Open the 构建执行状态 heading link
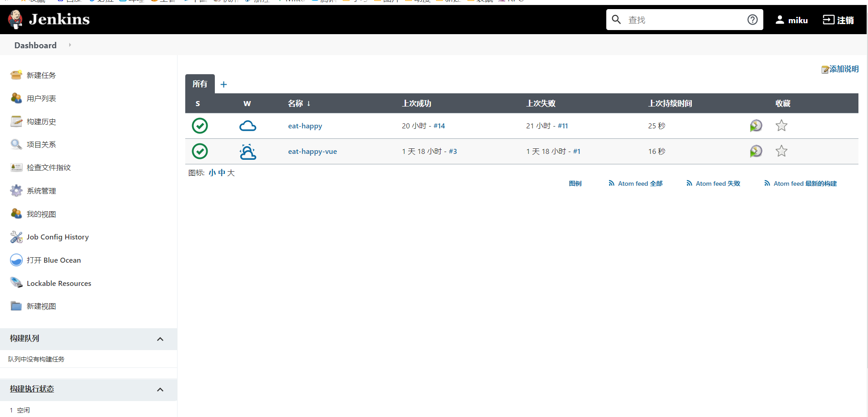 tap(32, 389)
